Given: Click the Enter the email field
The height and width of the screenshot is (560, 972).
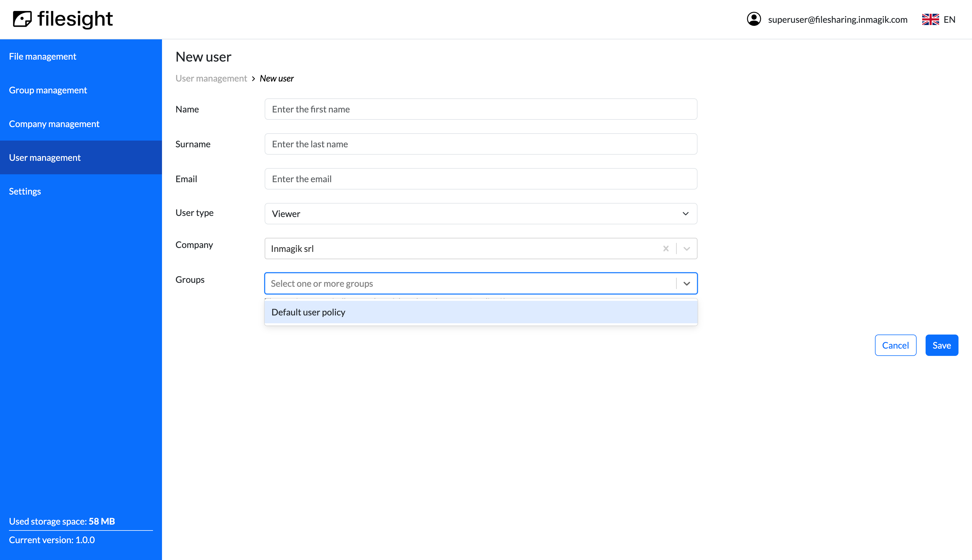Looking at the screenshot, I should 480,179.
